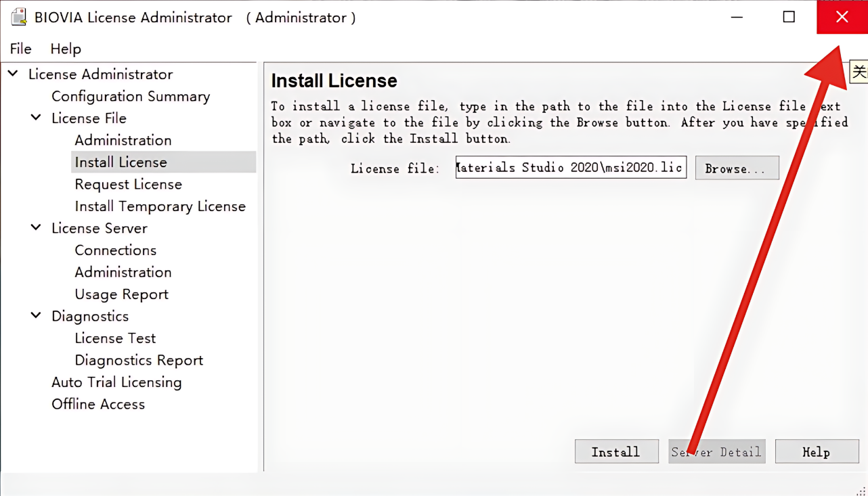Select Diagnostics Report in the tree

point(139,360)
